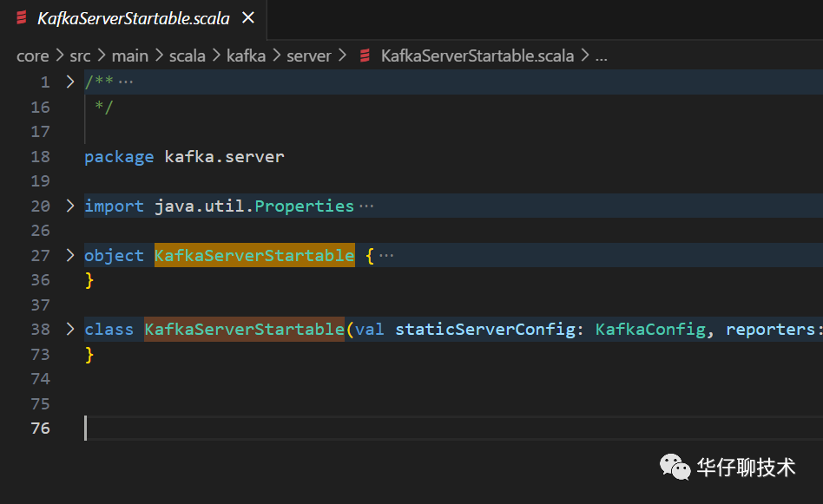This screenshot has width=823, height=504.
Task: Click 'Properties' in the import line
Action: click(305, 206)
